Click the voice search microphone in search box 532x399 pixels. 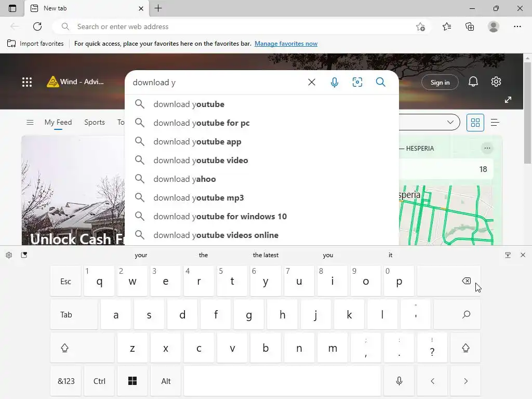pos(334,82)
